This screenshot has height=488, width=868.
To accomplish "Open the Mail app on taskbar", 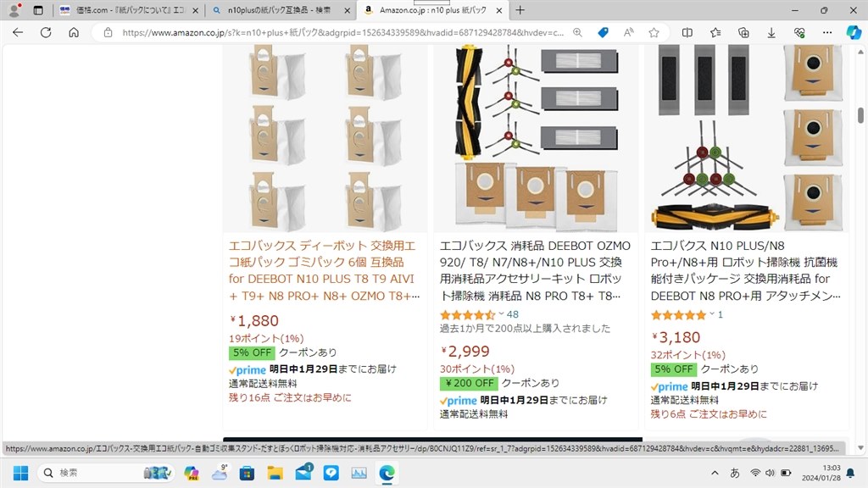I will coord(303,473).
